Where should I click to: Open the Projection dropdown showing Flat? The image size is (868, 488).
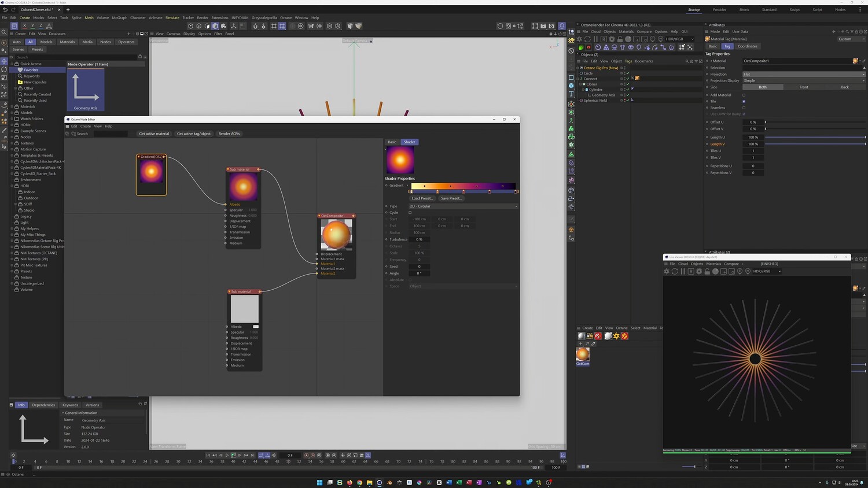(804, 74)
